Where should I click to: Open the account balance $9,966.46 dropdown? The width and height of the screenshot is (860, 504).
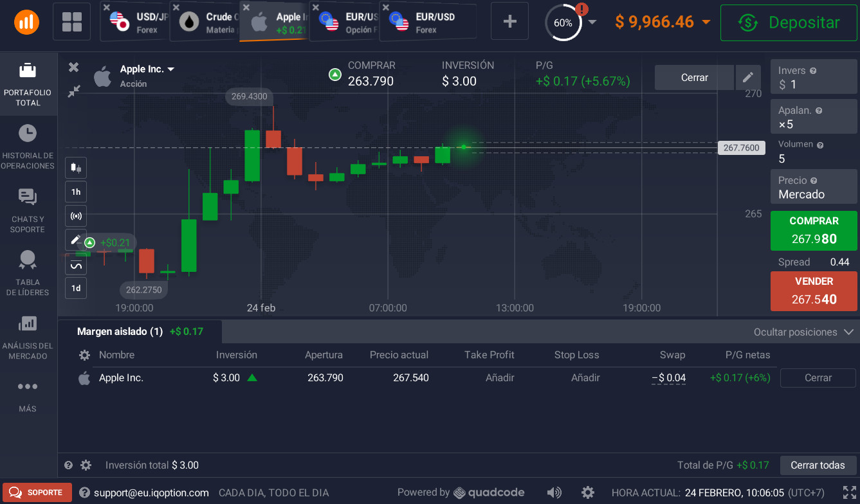[663, 22]
